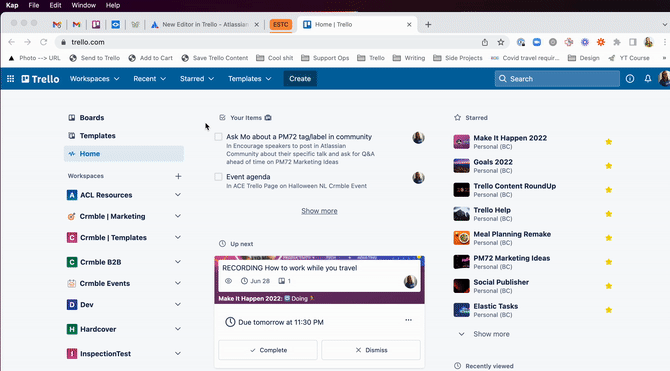The image size is (670, 371).
Task: Expand the Crmble | Templates workspace
Action: click(178, 237)
